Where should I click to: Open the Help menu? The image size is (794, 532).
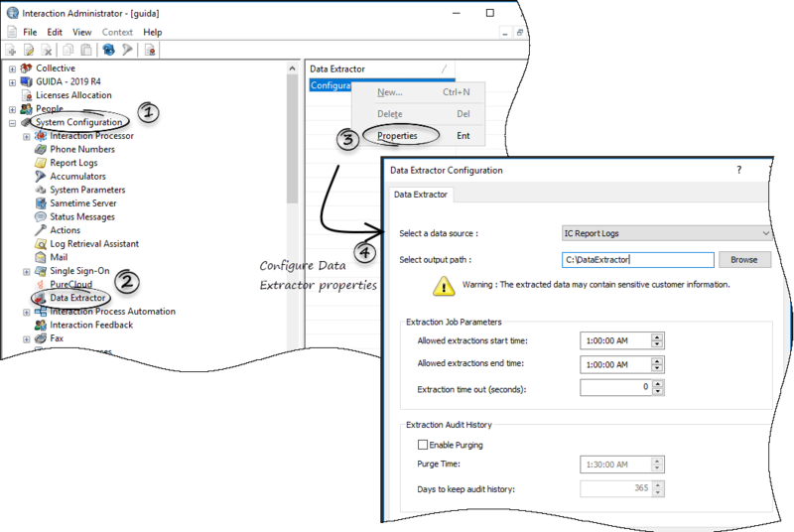click(153, 32)
